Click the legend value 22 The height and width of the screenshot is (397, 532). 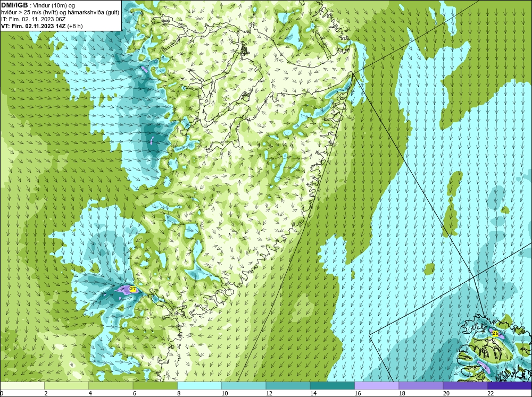coord(491,393)
